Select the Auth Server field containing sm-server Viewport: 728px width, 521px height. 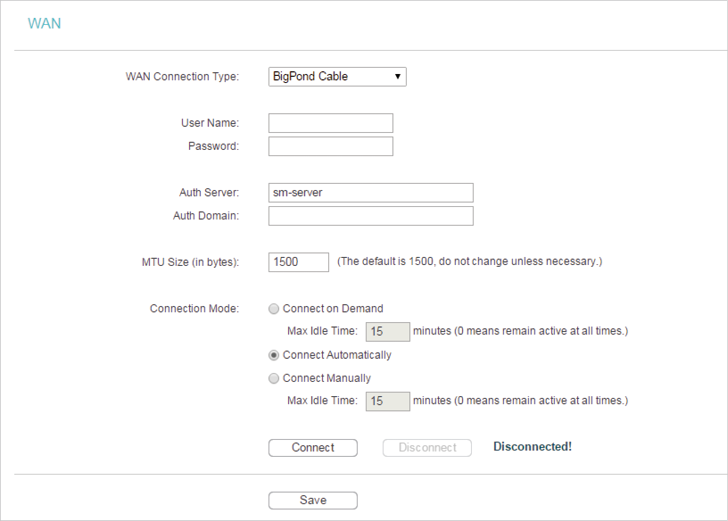(371, 193)
